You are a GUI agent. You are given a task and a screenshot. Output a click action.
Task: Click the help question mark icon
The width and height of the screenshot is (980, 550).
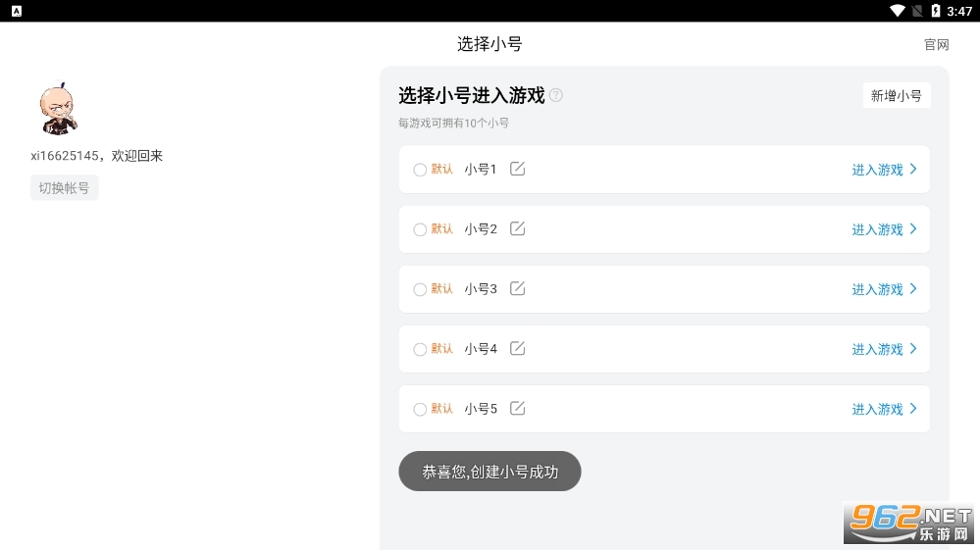pyautogui.click(x=556, y=95)
